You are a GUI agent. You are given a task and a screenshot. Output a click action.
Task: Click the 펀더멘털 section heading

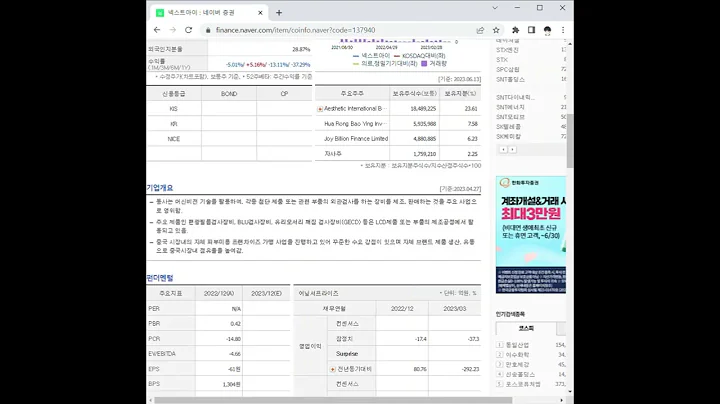(160, 278)
